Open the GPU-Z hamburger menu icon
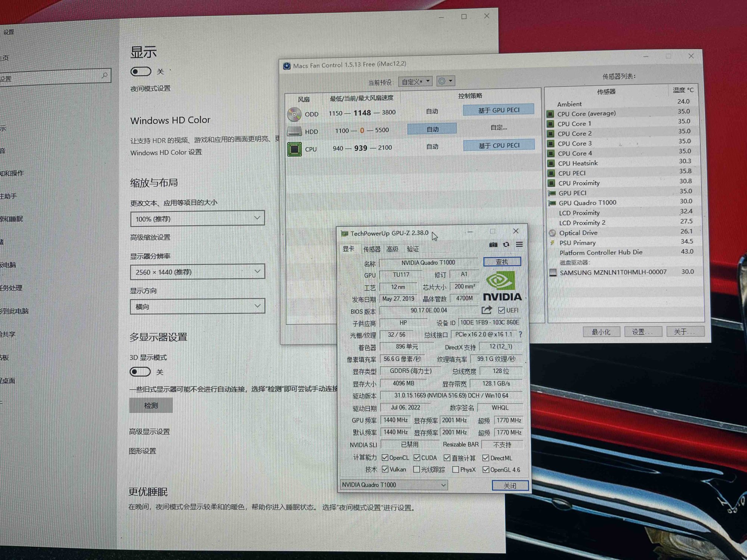The height and width of the screenshot is (560, 747). point(519,245)
